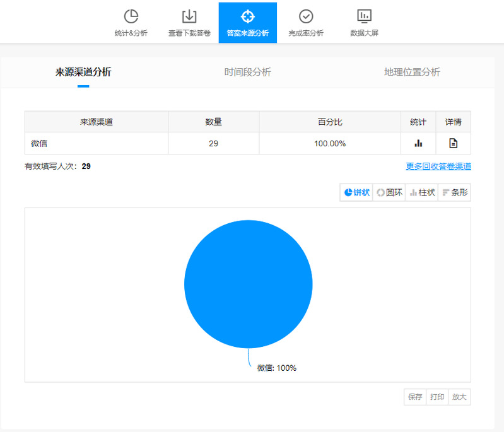Click the 详情 column header
The height and width of the screenshot is (432, 504).
(x=453, y=122)
